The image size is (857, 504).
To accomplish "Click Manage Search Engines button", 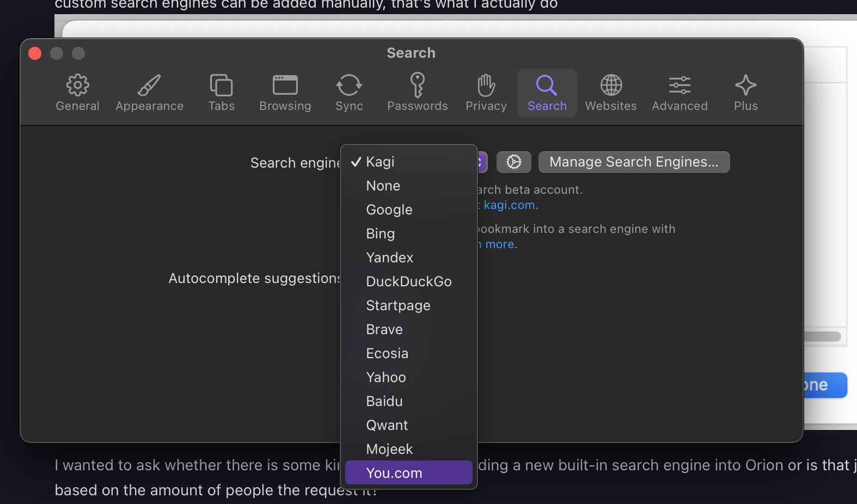I will [634, 162].
